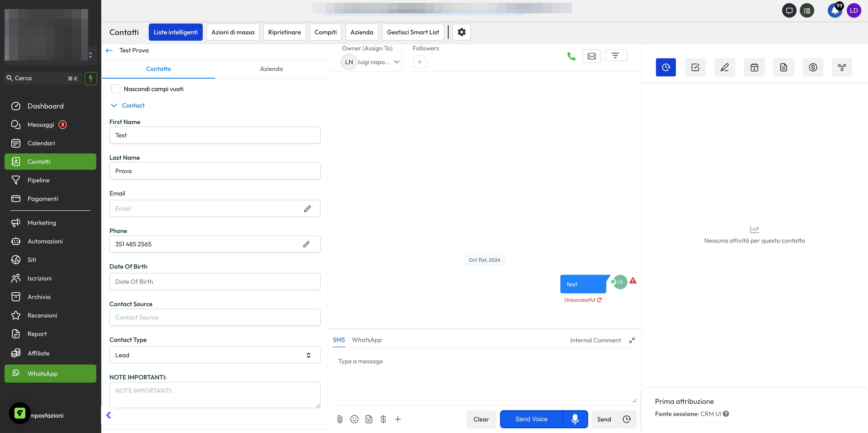Click the conversation filter icon
Screen dimensions: 868x433
pyautogui.click(x=616, y=56)
